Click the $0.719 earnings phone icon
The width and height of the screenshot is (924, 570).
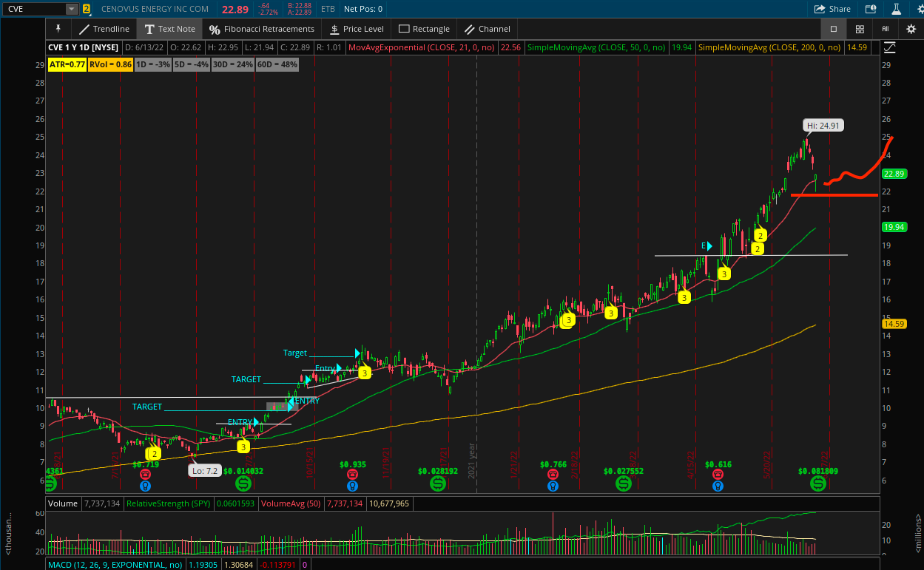(x=145, y=474)
